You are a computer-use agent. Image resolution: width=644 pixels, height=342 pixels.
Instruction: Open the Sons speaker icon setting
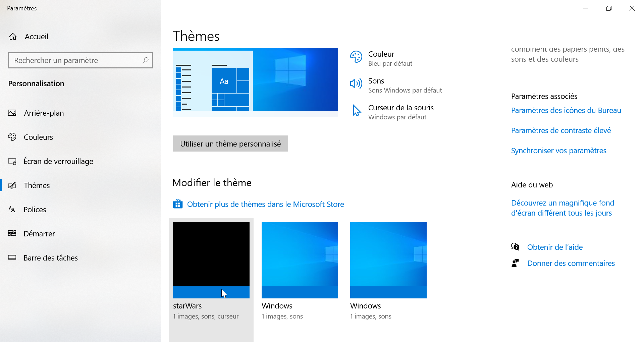point(356,83)
